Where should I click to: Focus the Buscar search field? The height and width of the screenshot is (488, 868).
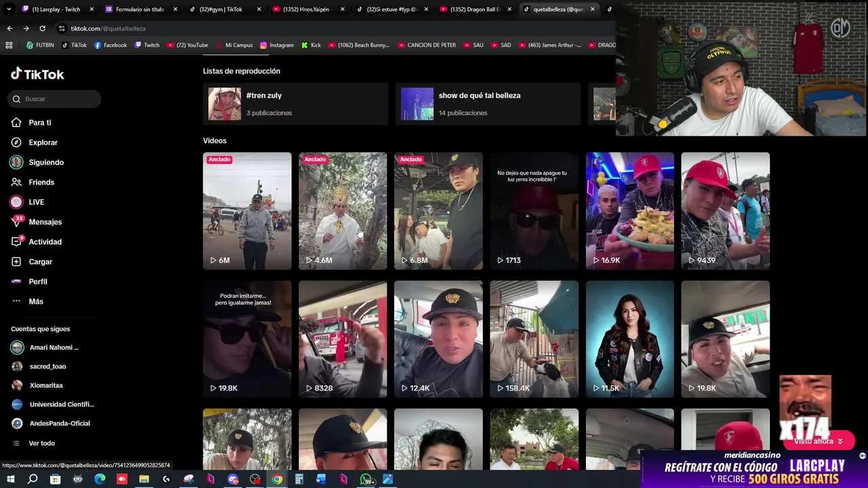56,99
